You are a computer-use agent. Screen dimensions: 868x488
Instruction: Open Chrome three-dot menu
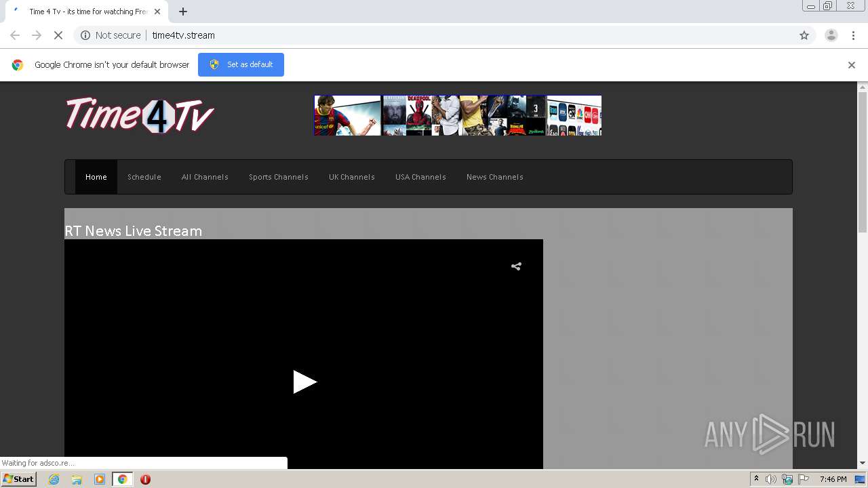(853, 35)
